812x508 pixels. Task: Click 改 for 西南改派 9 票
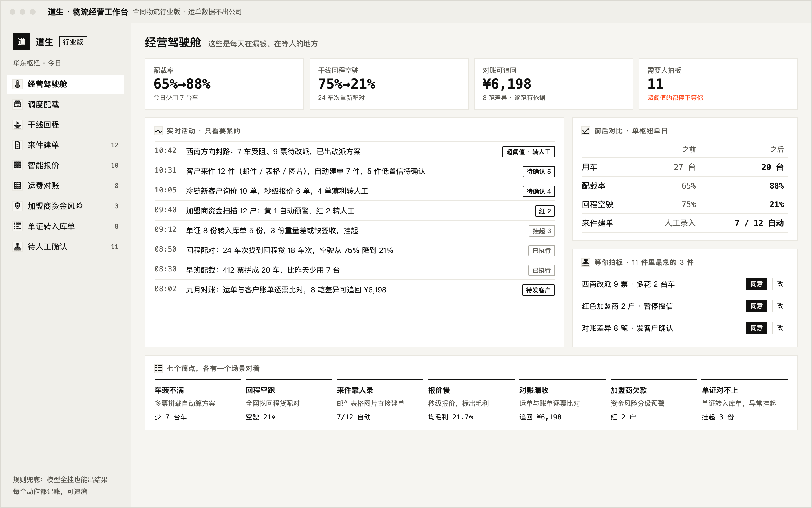pos(780,284)
